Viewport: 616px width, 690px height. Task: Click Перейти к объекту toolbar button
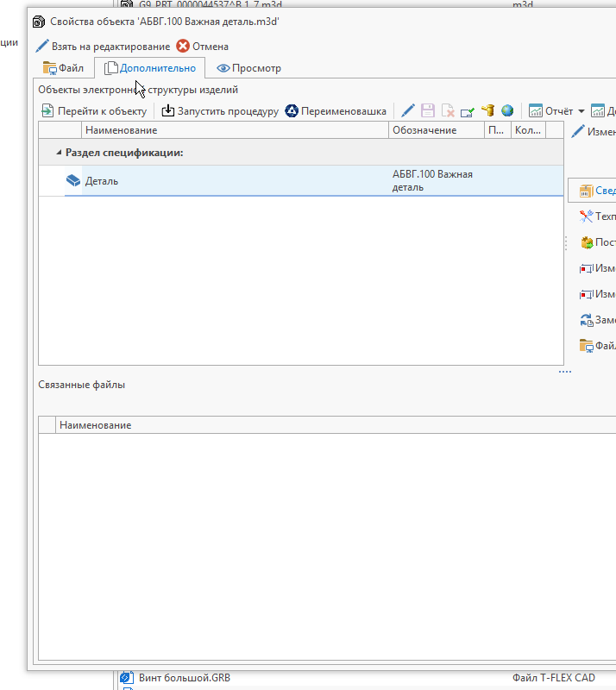pyautogui.click(x=94, y=111)
